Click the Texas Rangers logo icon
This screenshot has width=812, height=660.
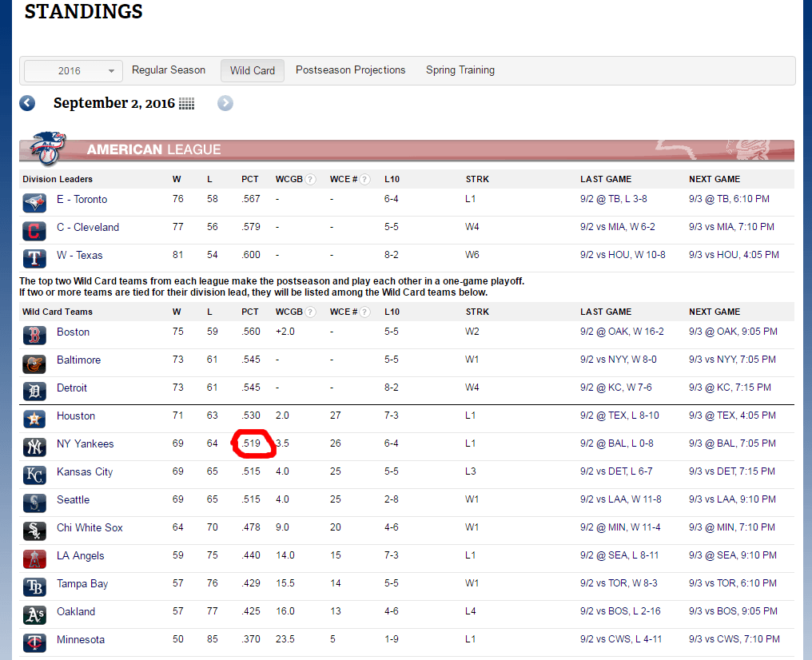coord(34,259)
